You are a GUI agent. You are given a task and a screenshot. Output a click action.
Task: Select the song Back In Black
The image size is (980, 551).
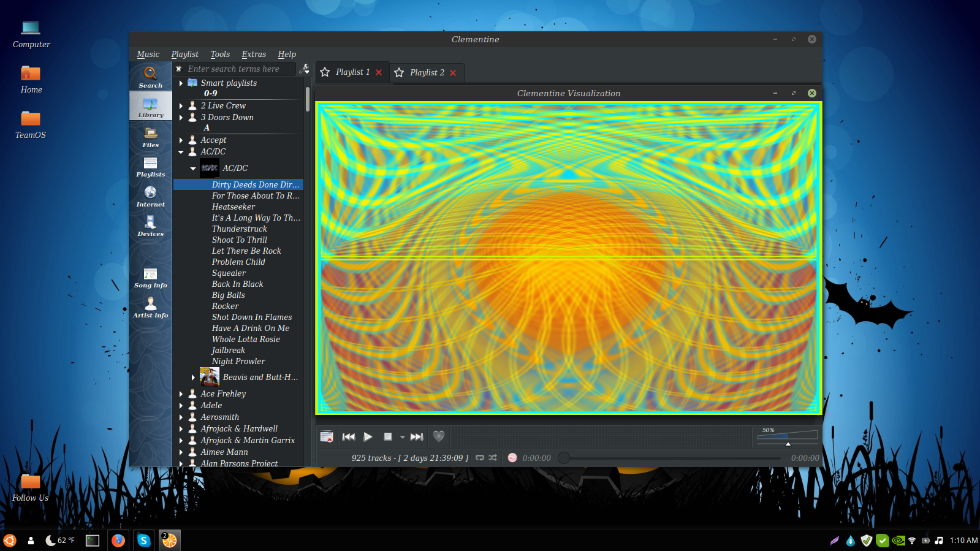pyautogui.click(x=237, y=284)
